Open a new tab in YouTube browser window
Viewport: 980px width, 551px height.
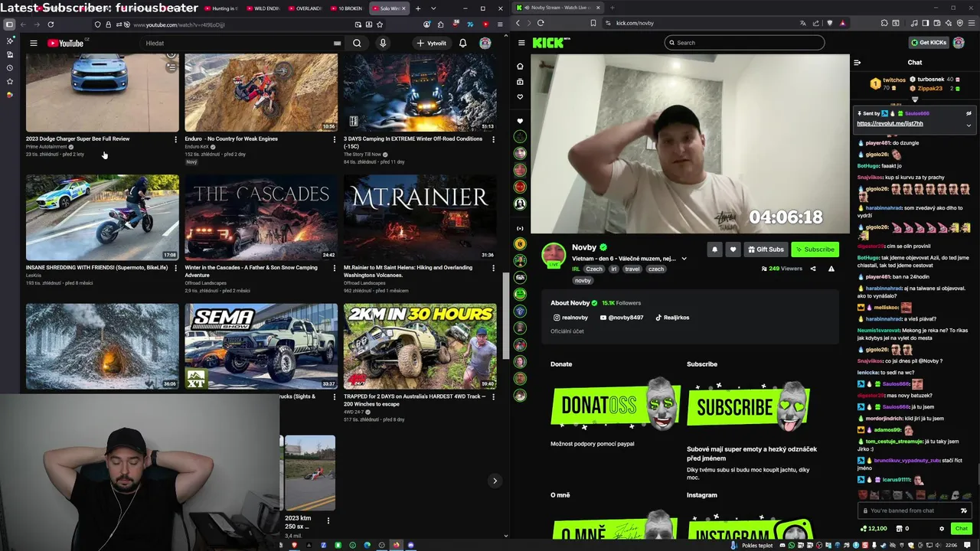(418, 8)
